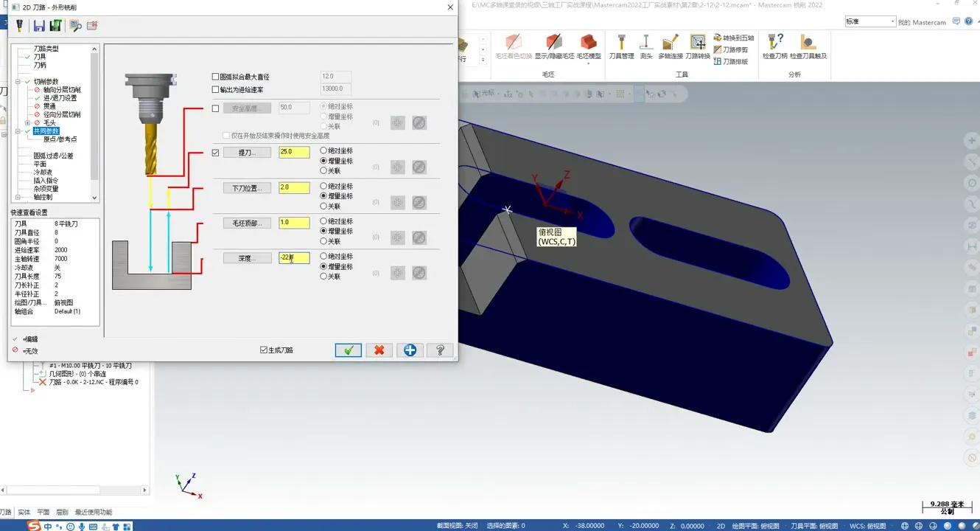This screenshot has height=531, width=980.
Task: Enable the 安全高度 clearance checkbox
Action: (215, 108)
